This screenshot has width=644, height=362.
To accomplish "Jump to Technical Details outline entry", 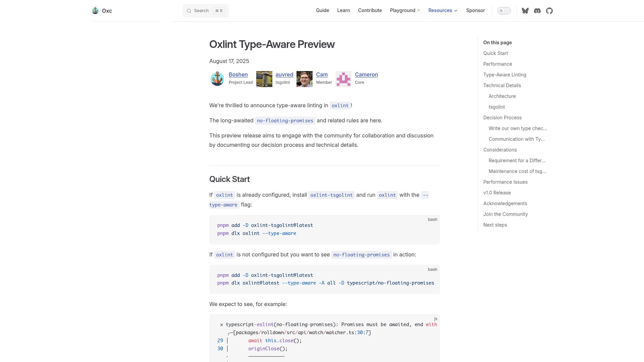I will (x=502, y=85).
